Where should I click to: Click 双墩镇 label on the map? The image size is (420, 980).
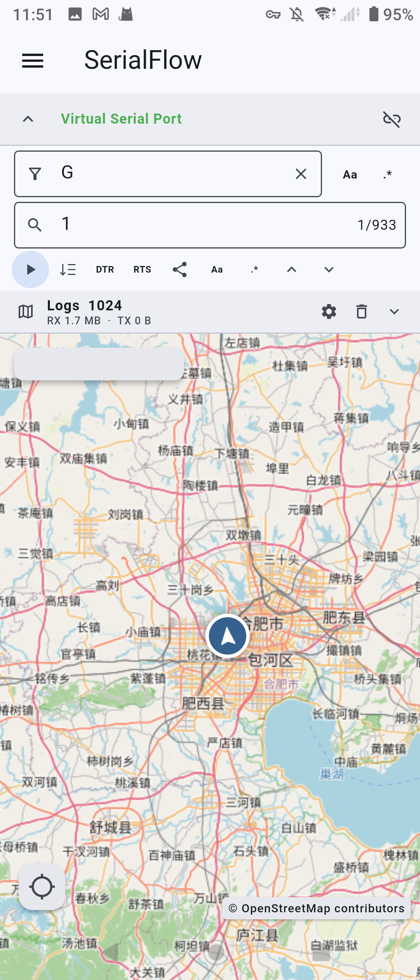243,535
